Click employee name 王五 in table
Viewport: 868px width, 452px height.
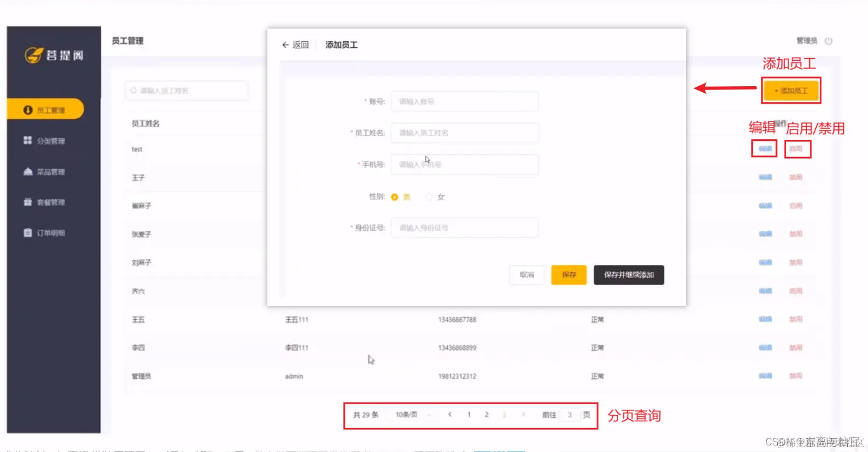tap(138, 320)
